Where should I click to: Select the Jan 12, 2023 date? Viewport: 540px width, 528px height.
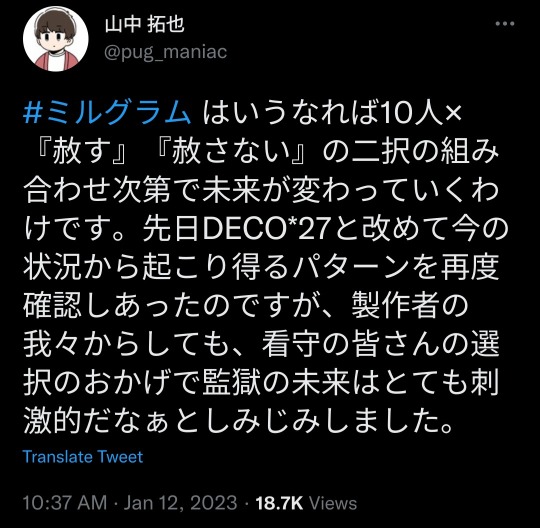[180, 503]
